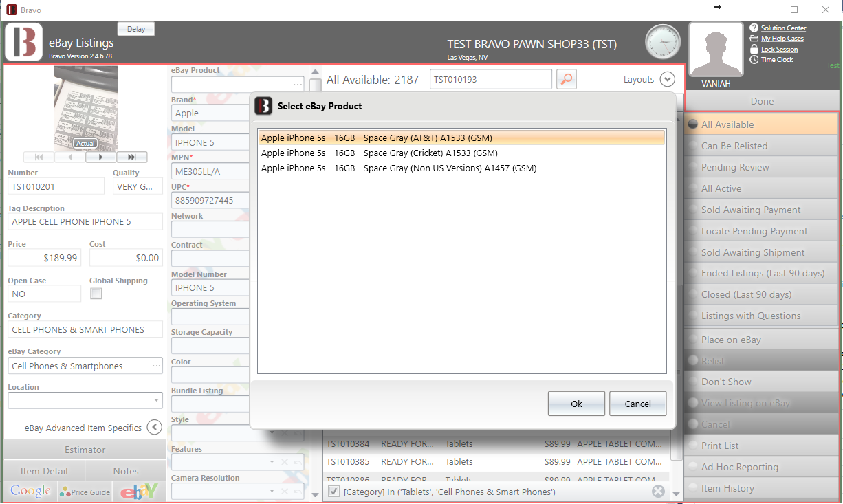843x504 pixels.
Task: Click the Bravo logo in the header
Action: click(x=24, y=42)
